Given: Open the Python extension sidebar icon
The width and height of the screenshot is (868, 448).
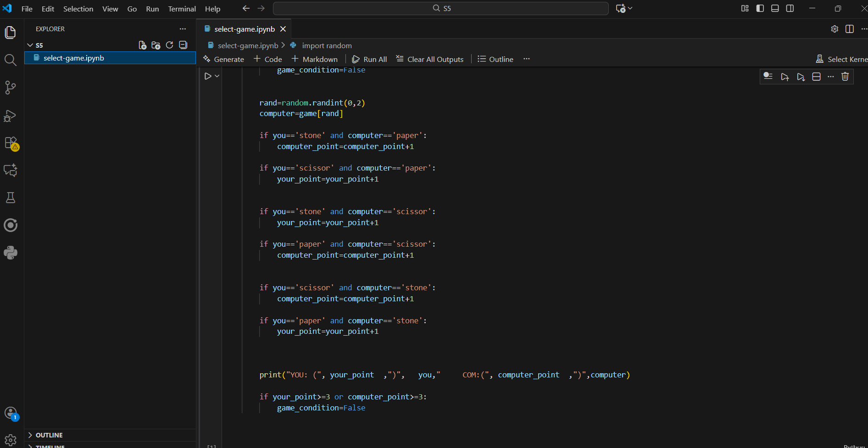Looking at the screenshot, I should coord(10,253).
